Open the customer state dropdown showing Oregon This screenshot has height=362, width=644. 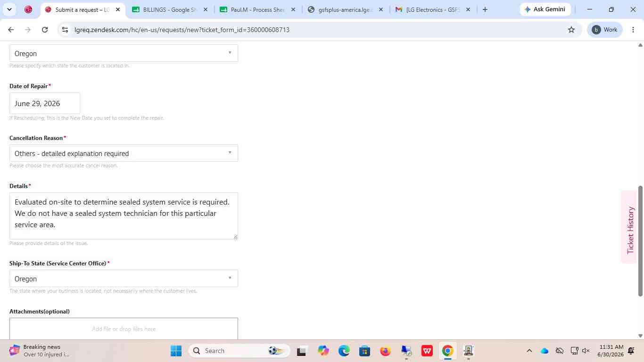[124, 53]
